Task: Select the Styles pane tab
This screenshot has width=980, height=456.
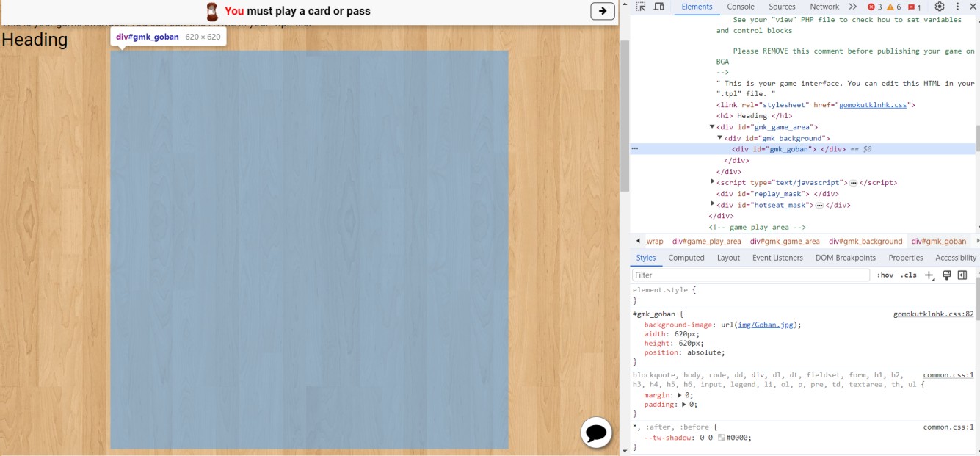Action: pyautogui.click(x=646, y=258)
